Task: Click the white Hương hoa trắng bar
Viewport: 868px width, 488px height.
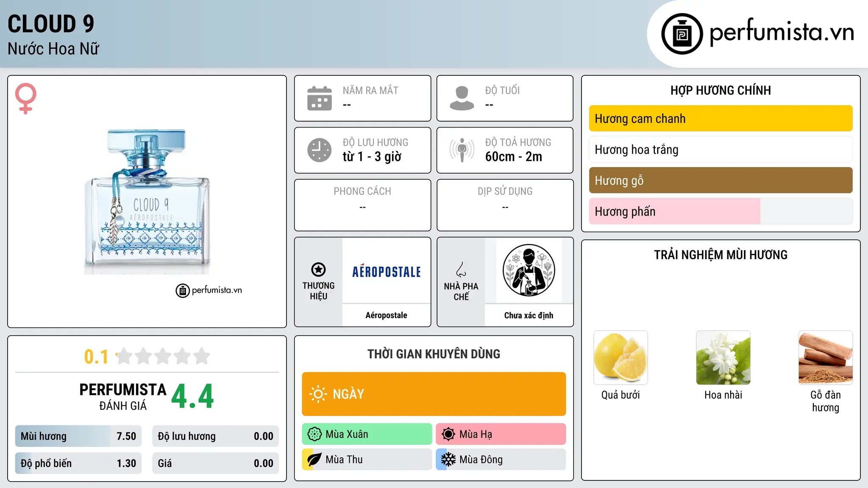Action: pos(721,150)
